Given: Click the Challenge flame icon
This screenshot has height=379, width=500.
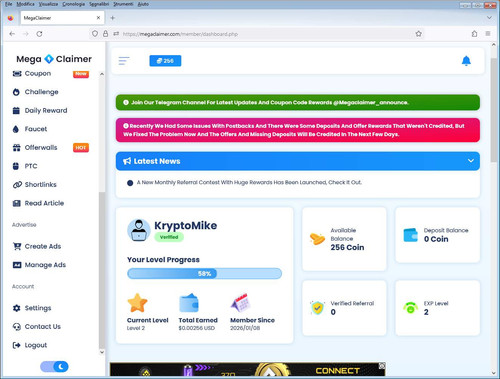Looking at the screenshot, I should coord(16,92).
